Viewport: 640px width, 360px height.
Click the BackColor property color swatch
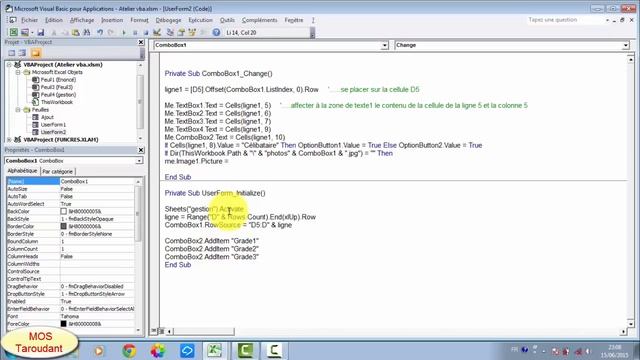click(x=63, y=211)
